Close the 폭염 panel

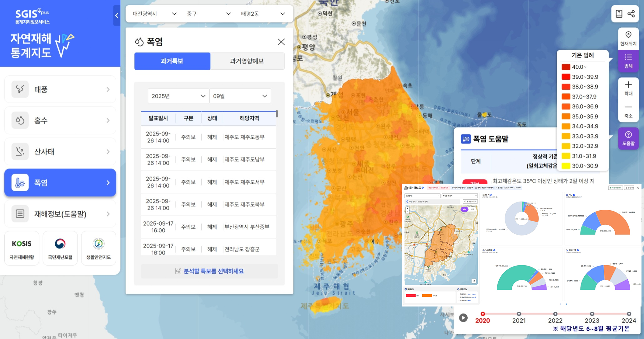click(x=281, y=42)
